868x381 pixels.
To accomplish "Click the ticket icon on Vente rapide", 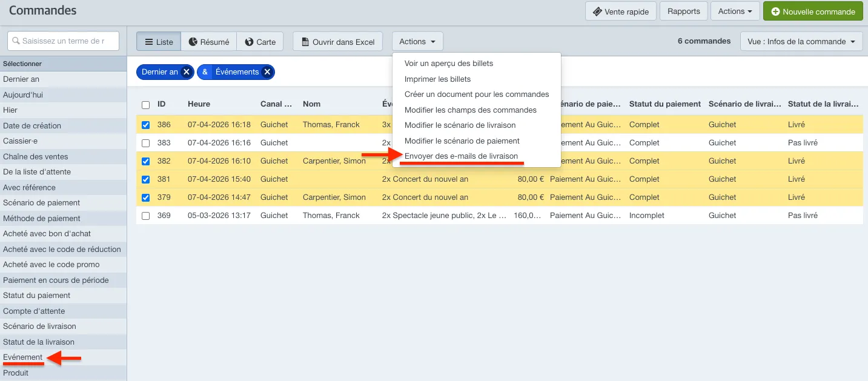I will pos(597,12).
